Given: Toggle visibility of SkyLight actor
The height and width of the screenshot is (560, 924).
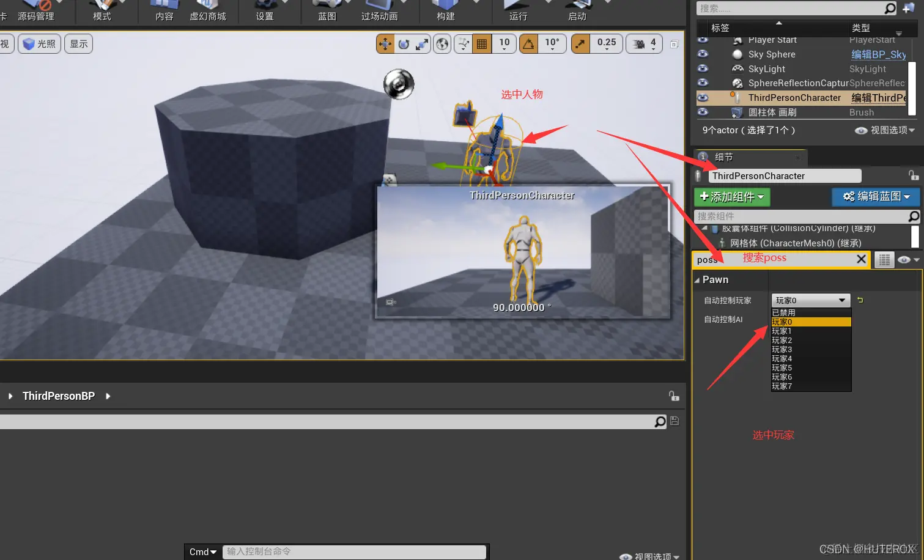Looking at the screenshot, I should click(x=703, y=68).
